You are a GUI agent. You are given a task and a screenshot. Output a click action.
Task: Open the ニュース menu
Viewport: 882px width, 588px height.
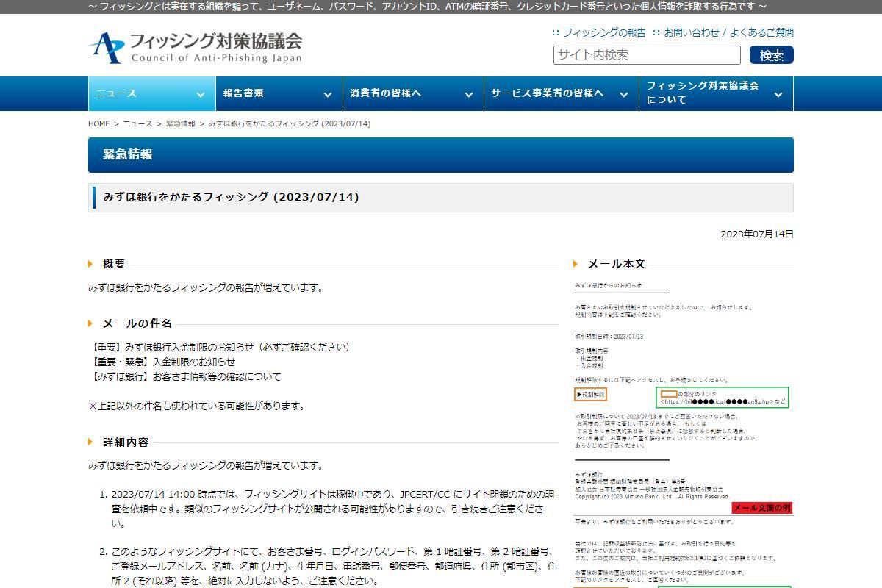click(x=151, y=93)
